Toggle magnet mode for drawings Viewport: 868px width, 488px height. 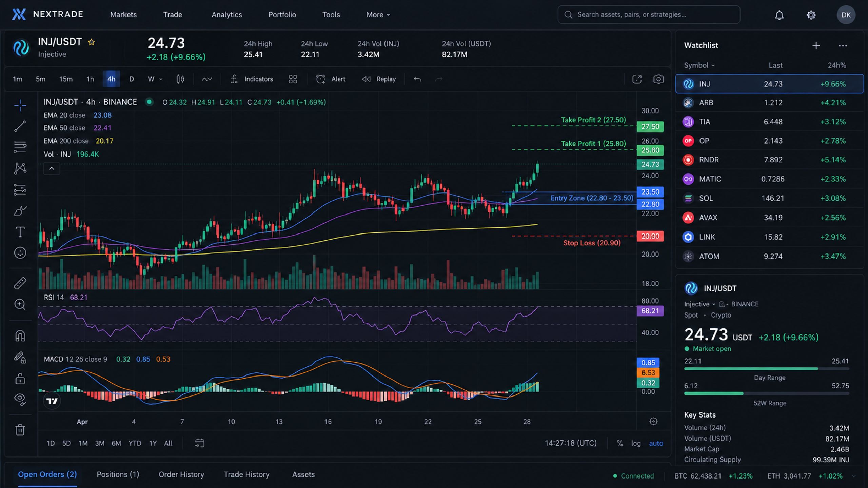(20, 336)
